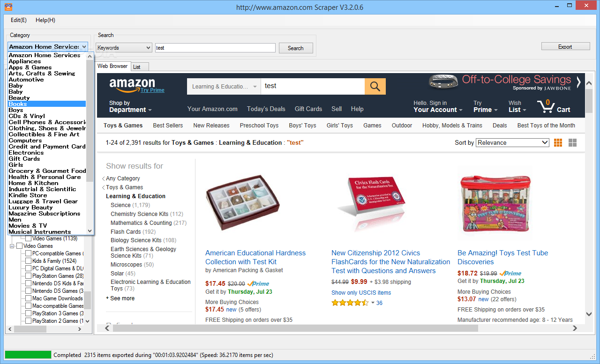Click the green export progress bar

coord(28,355)
